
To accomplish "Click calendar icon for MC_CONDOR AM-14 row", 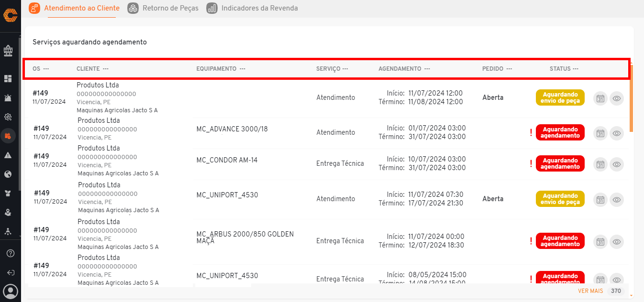I will [x=600, y=164].
